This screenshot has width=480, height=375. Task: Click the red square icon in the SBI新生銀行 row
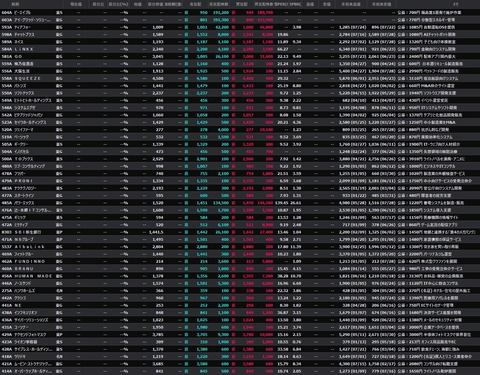click(x=233, y=232)
